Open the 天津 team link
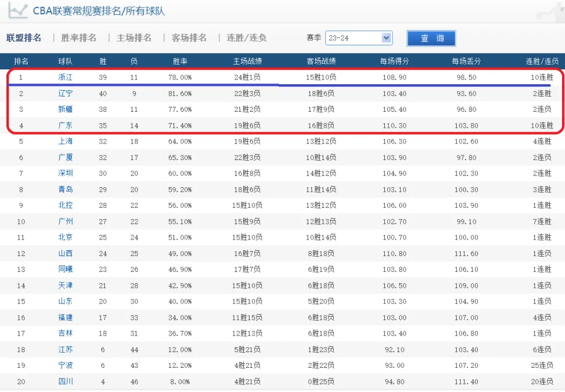565x392 pixels. pyautogui.click(x=65, y=285)
